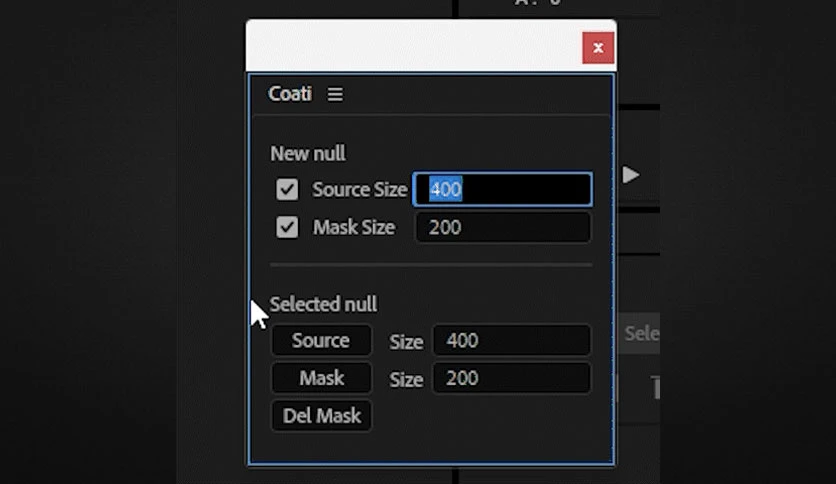Open the Coati panel menu icon
This screenshot has width=836, height=484.
click(335, 94)
